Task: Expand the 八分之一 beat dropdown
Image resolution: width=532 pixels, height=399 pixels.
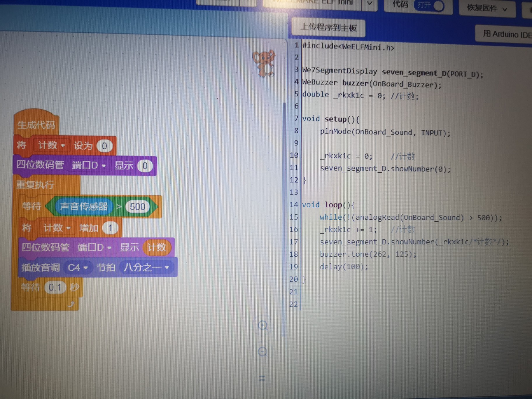Action: click(x=146, y=267)
